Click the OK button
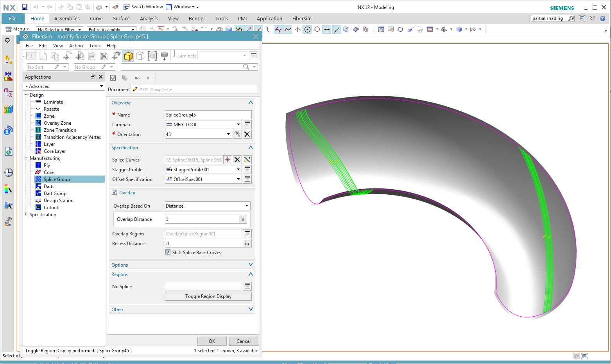This screenshot has width=611, height=364. (x=212, y=341)
